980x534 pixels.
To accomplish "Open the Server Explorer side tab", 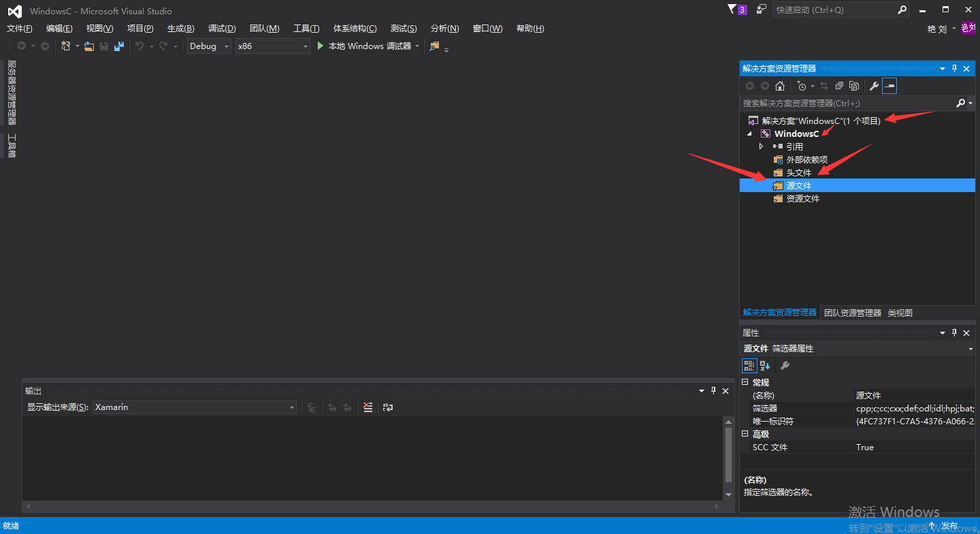I will 12,93.
